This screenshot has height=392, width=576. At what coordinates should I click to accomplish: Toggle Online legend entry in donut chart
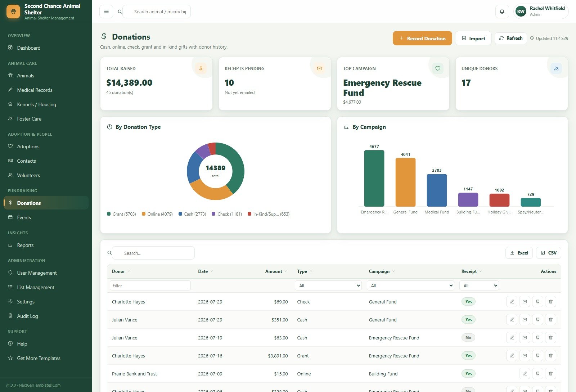pos(157,214)
